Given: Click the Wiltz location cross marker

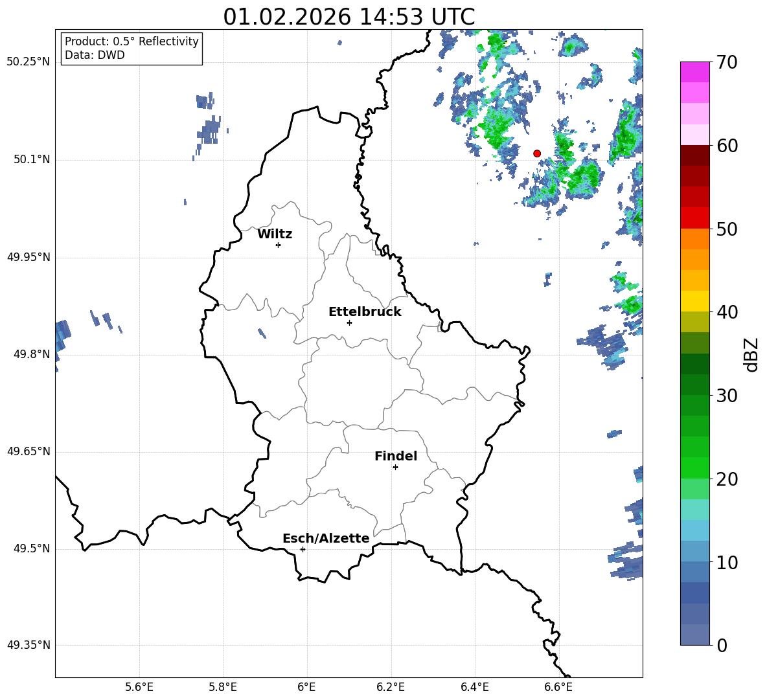Looking at the screenshot, I should (x=278, y=245).
